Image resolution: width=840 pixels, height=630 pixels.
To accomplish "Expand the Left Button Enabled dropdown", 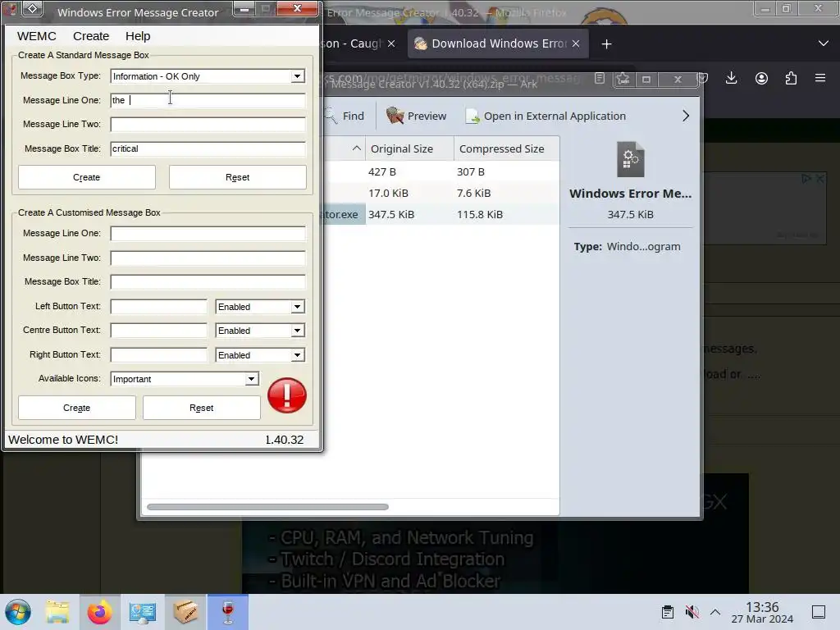I will (x=297, y=307).
